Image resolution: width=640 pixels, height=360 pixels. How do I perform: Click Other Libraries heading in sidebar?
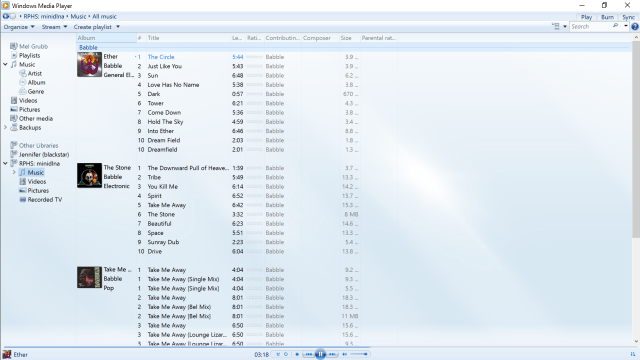point(34,145)
